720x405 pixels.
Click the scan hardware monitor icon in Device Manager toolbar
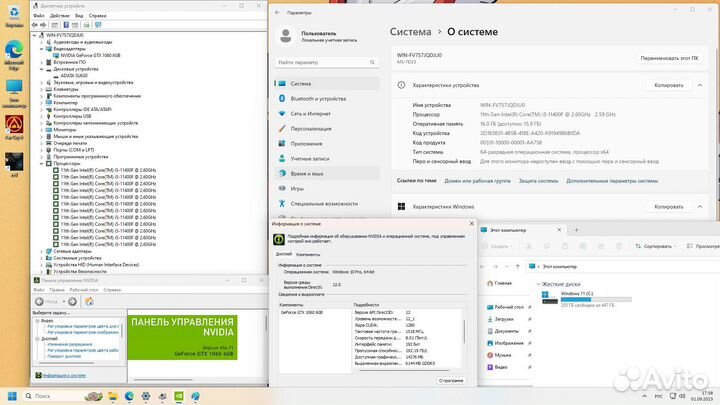[98, 25]
